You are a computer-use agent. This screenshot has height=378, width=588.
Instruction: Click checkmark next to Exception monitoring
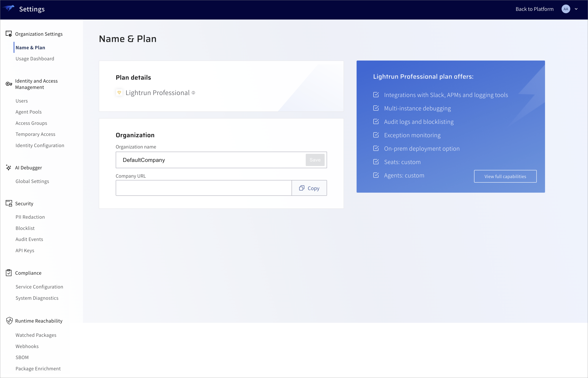pos(376,135)
